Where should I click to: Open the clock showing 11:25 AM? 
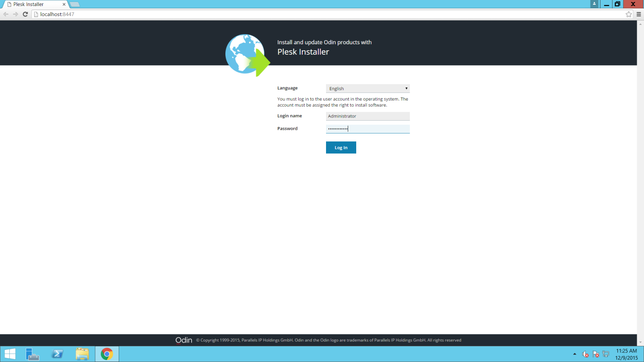626,354
